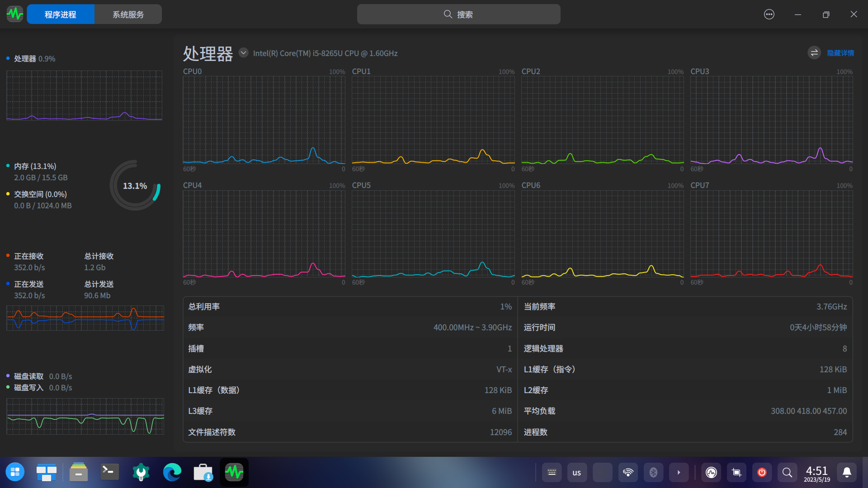The width and height of the screenshot is (868, 488).
Task: Click the system monitor plugin icon in tray
Action: coord(711,473)
